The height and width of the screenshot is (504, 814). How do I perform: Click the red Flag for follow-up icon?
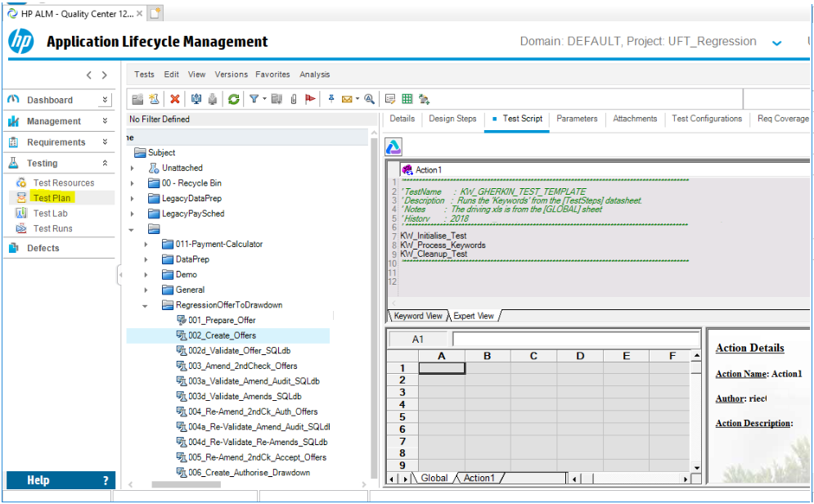click(310, 99)
